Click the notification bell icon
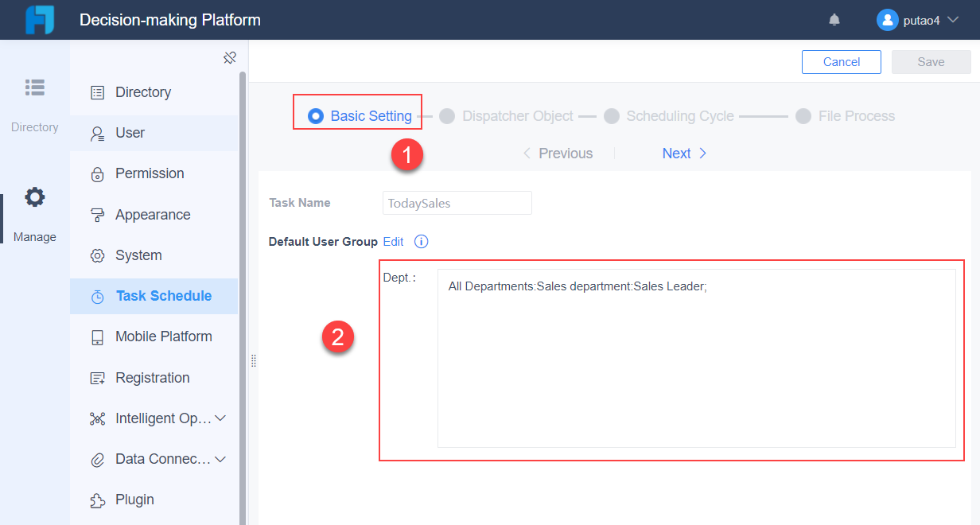 [x=834, y=19]
